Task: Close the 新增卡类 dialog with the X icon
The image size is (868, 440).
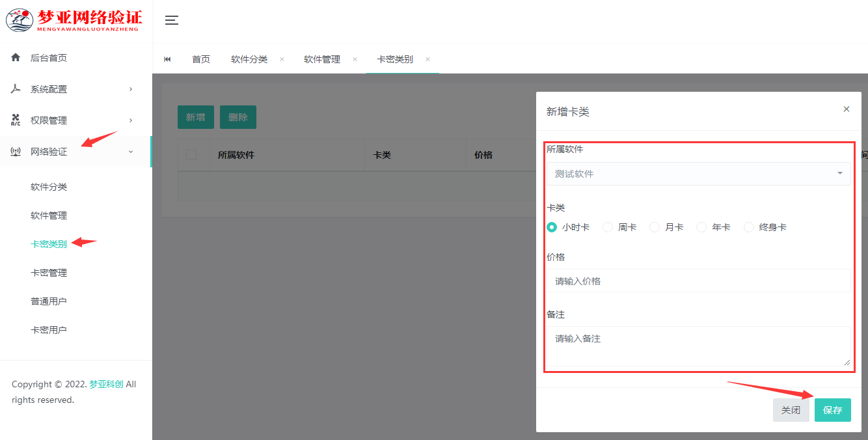Action: pyautogui.click(x=846, y=109)
